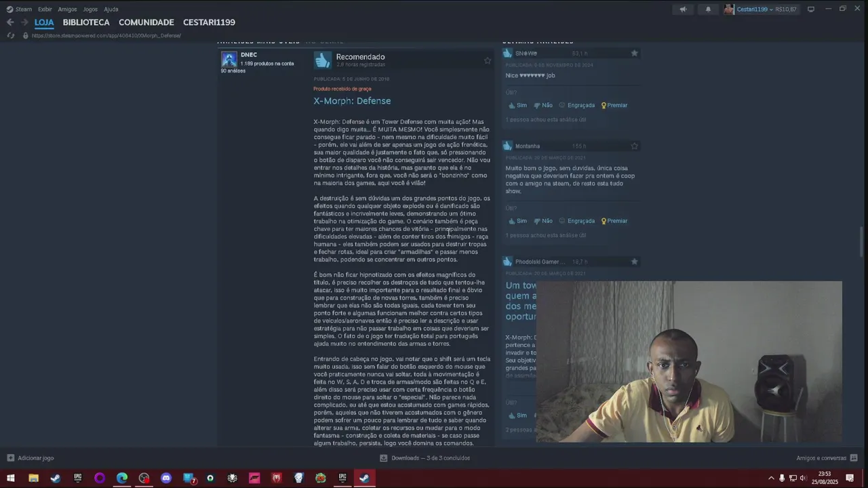Click thumbs-up icon beside SN0We

click(507, 53)
